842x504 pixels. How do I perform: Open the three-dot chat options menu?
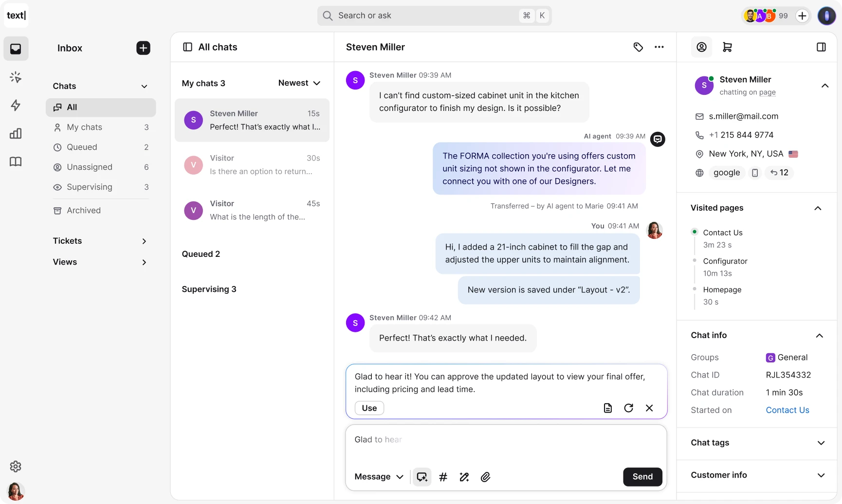point(659,47)
